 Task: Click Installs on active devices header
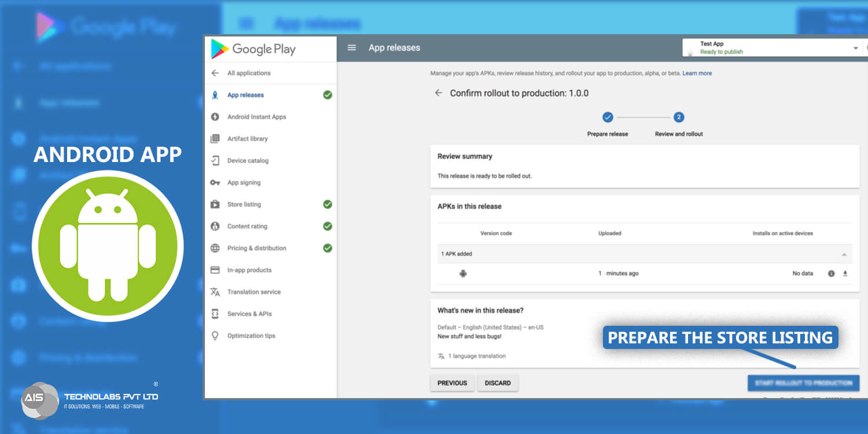tap(783, 233)
